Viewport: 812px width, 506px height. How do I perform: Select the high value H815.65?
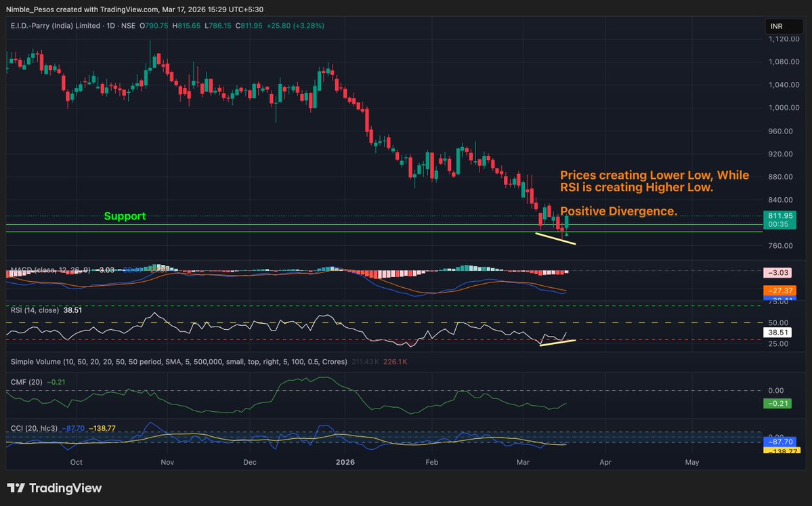click(x=186, y=25)
